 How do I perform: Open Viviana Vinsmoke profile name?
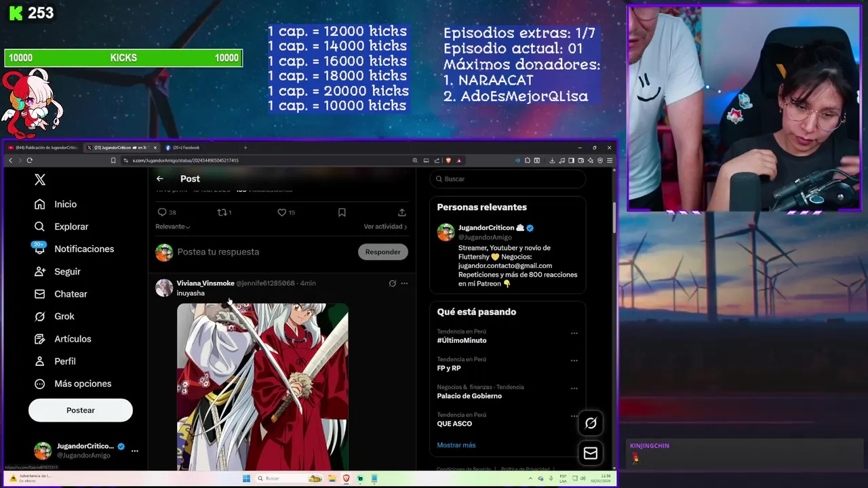pos(205,283)
